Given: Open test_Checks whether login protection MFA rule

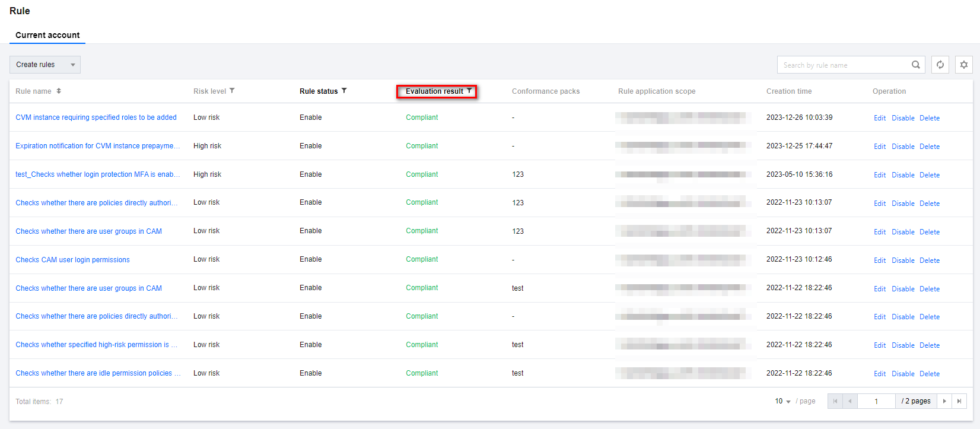Looking at the screenshot, I should (x=98, y=174).
